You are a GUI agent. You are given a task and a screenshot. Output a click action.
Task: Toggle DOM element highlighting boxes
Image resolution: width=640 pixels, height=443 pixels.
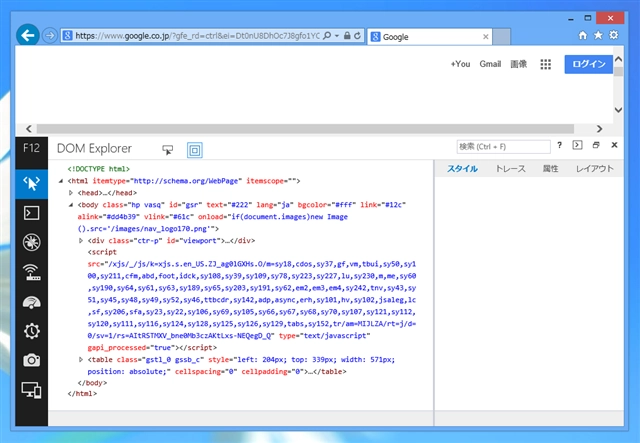click(x=195, y=150)
